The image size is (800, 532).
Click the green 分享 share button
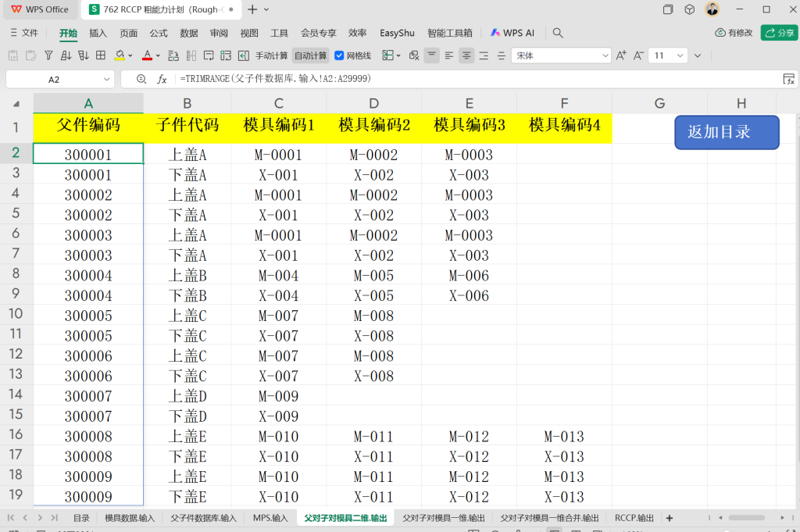[779, 33]
